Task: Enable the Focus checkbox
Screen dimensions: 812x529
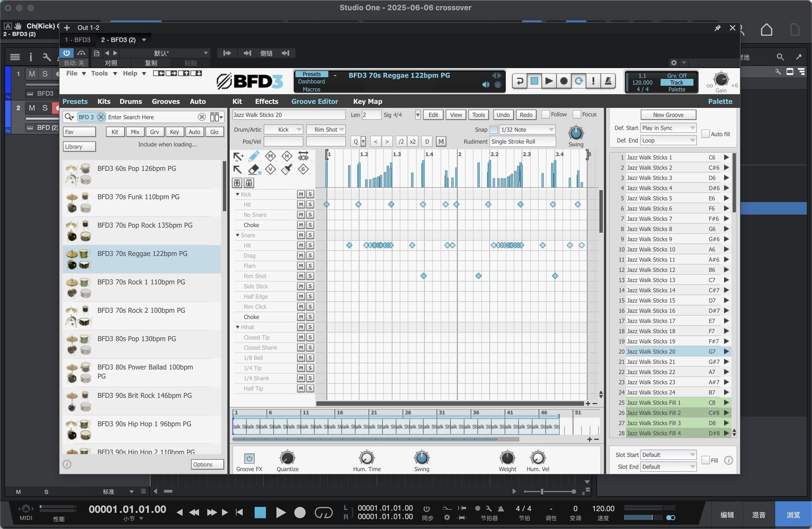Action: [x=576, y=114]
